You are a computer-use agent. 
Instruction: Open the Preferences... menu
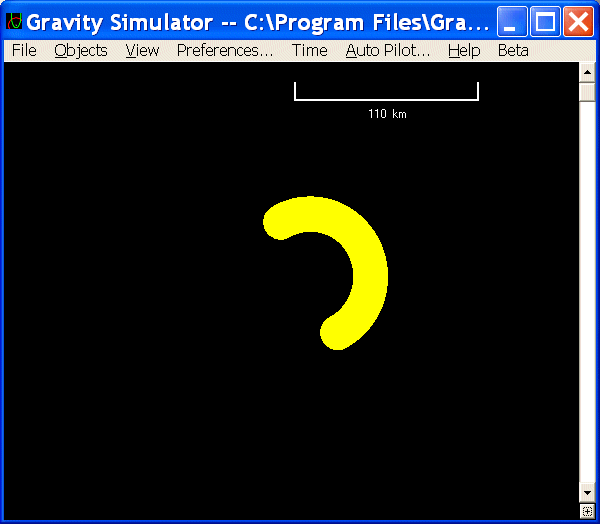point(225,51)
